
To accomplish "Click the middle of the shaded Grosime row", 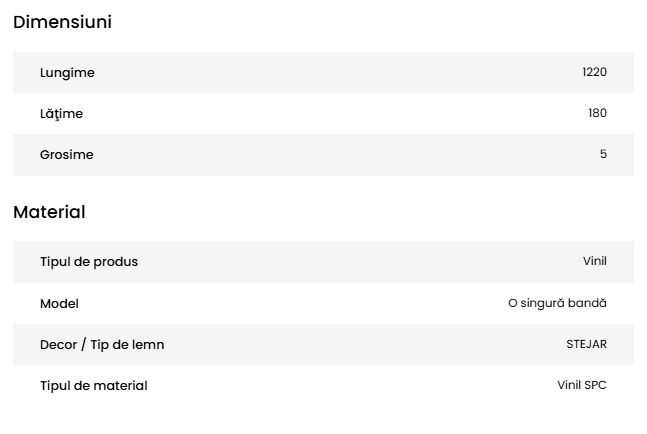I will 323,155.
